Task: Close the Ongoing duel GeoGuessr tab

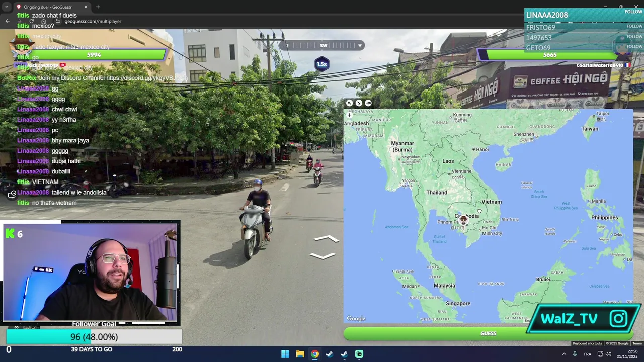Action: tap(86, 7)
